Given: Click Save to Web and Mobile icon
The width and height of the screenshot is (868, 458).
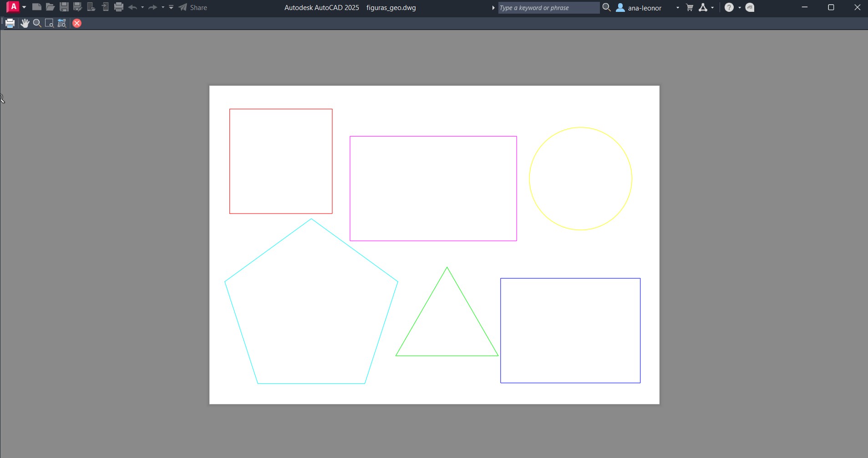Looking at the screenshot, I should point(105,7).
